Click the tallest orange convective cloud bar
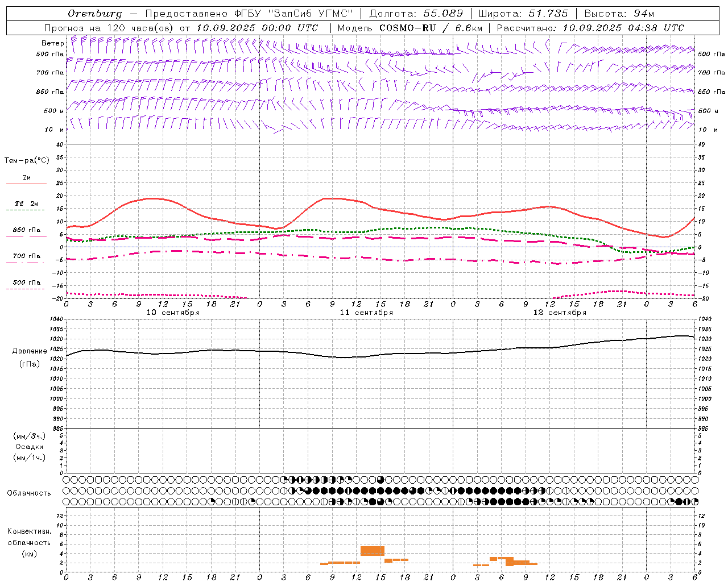 [373, 551]
